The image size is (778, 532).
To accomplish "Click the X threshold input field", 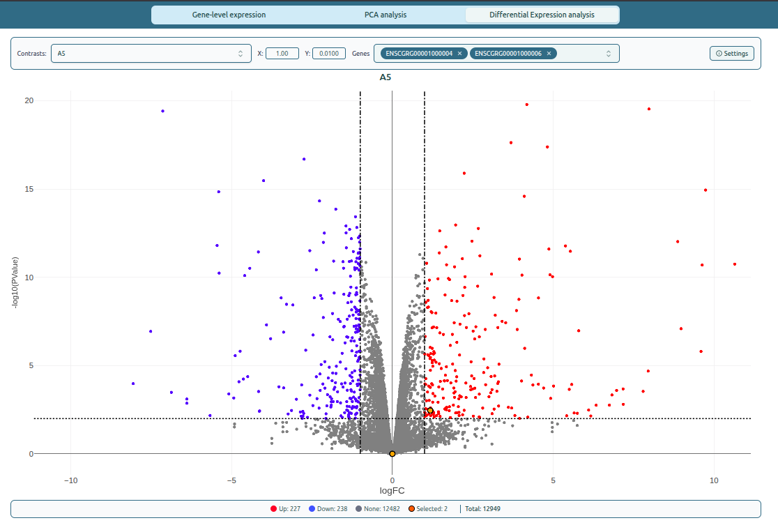I will pos(282,54).
